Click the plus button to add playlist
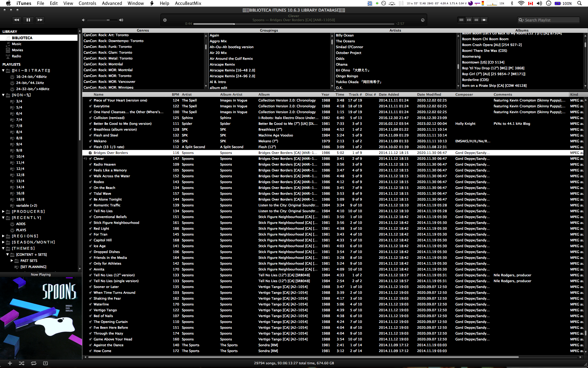 coord(10,363)
